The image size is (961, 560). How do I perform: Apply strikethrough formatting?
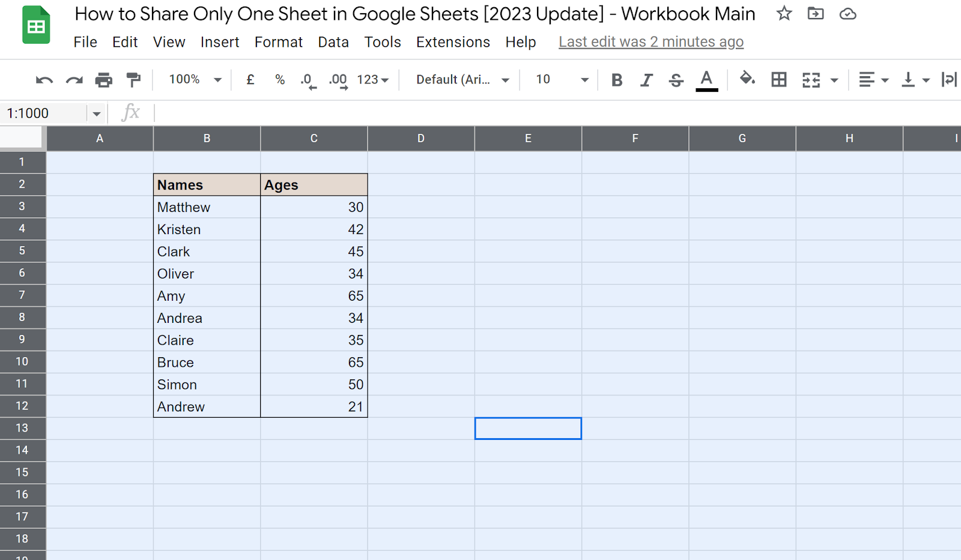676,79
